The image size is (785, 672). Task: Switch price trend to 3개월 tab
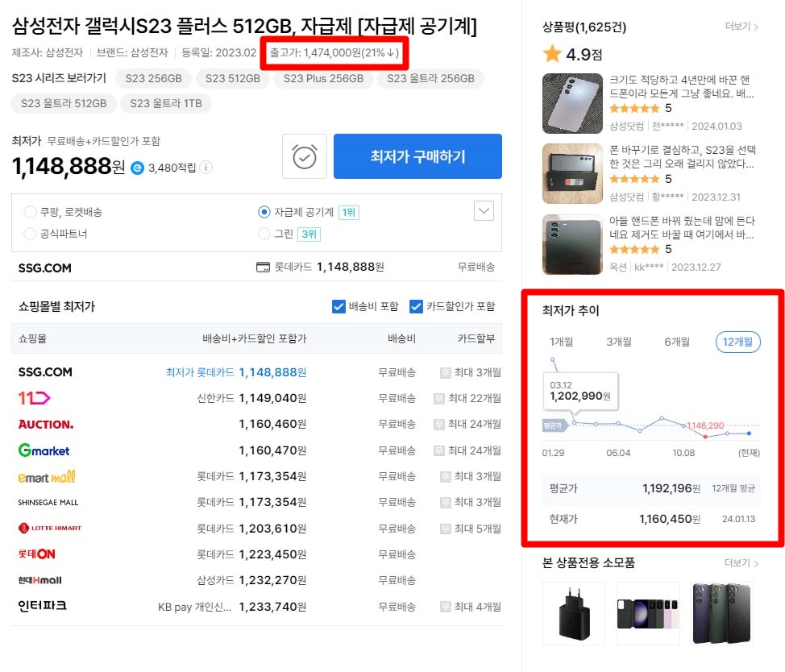click(619, 342)
